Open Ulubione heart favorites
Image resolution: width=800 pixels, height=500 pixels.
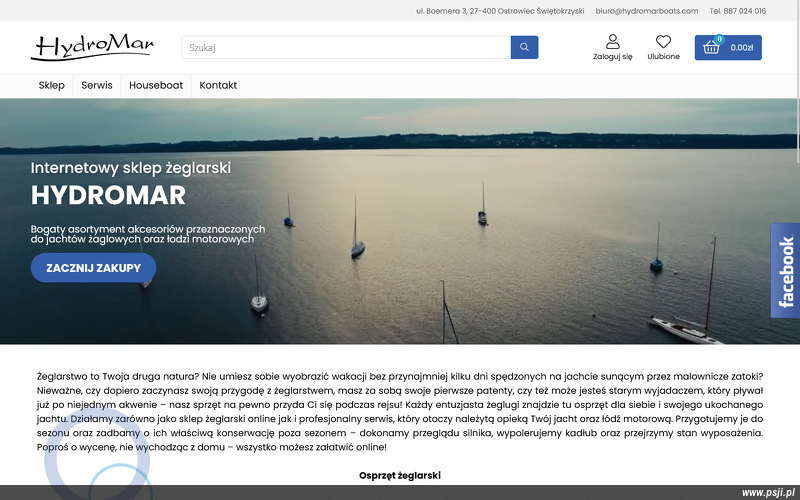click(x=663, y=47)
